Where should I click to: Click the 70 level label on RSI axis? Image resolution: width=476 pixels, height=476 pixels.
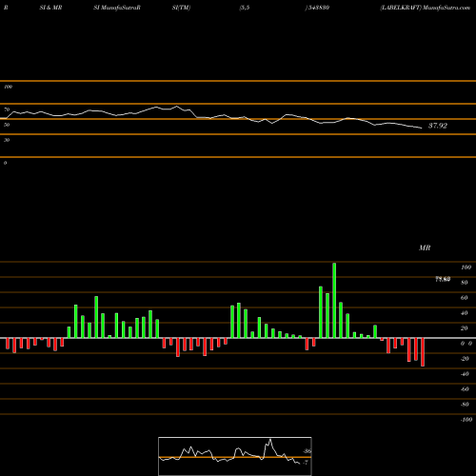[7, 109]
